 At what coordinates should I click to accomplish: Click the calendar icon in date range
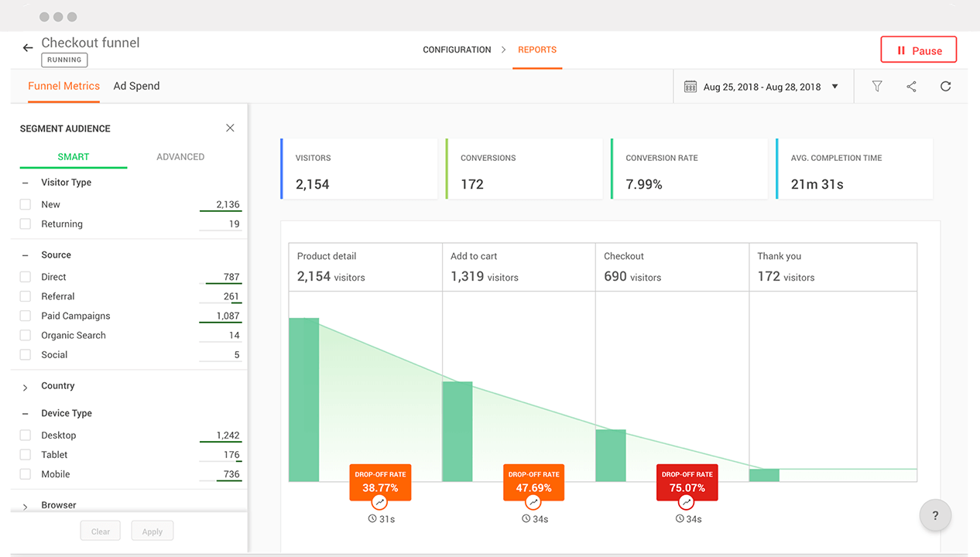(690, 87)
